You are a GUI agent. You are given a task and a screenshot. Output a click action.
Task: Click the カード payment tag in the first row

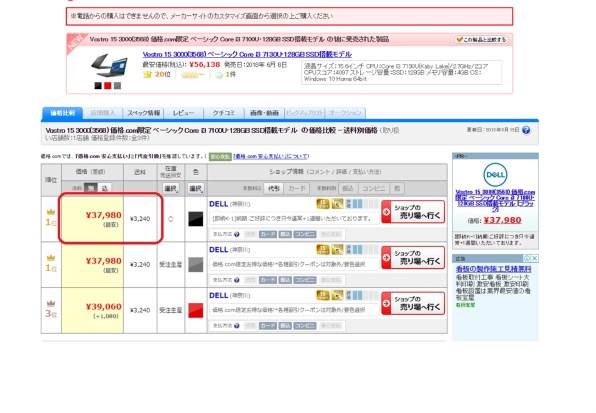pos(268,234)
